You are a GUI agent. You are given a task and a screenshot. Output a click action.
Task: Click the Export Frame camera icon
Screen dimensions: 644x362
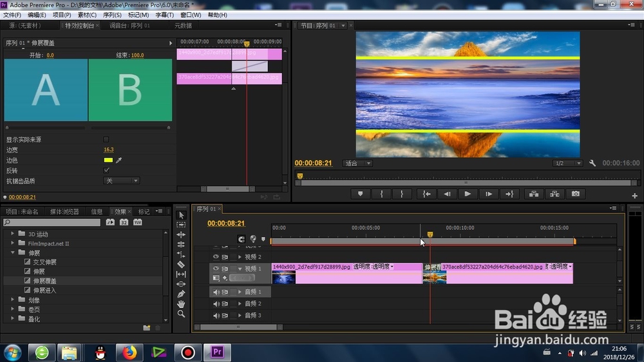point(575,194)
